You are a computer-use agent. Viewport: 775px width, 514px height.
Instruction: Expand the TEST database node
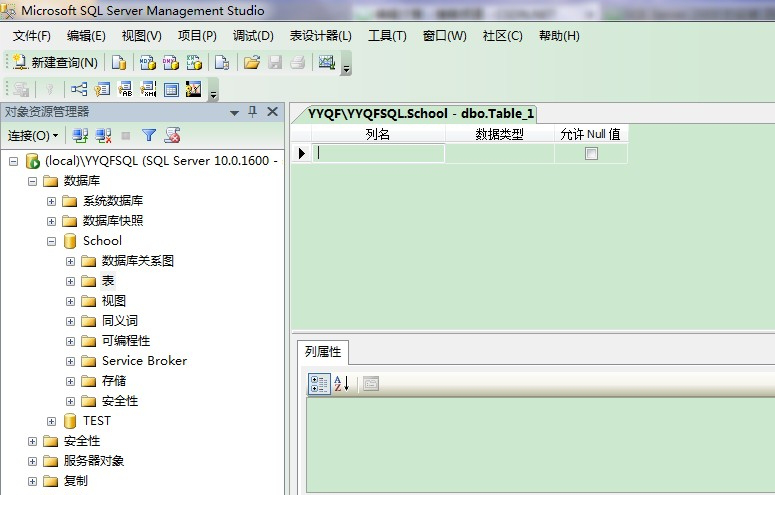pos(51,422)
